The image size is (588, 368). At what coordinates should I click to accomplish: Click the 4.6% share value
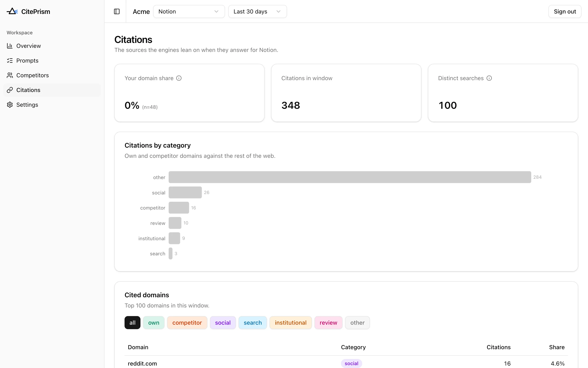[557, 363]
